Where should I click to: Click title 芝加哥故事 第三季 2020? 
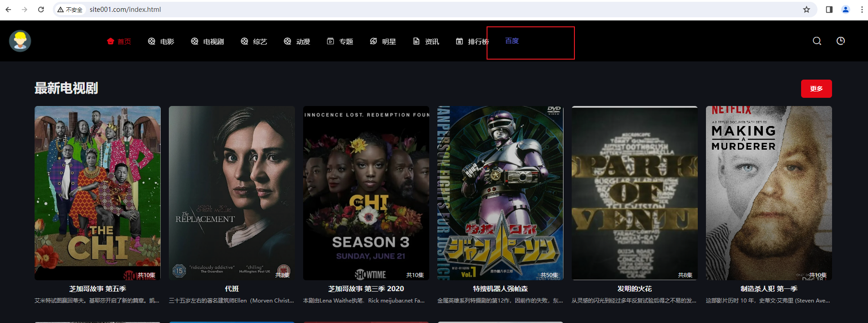coord(366,289)
